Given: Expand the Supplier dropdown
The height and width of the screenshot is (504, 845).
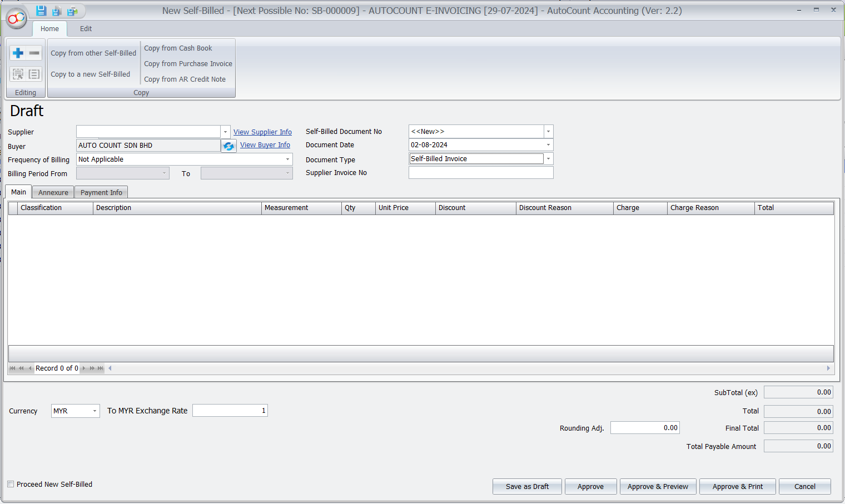Looking at the screenshot, I should click(225, 132).
